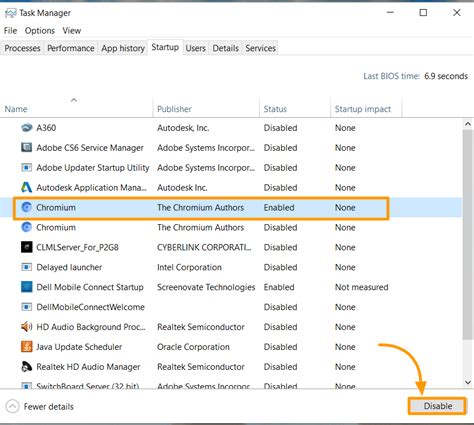Image resolution: width=474 pixels, height=425 pixels.
Task: Click the scrollbar down arrow
Action: click(x=468, y=382)
